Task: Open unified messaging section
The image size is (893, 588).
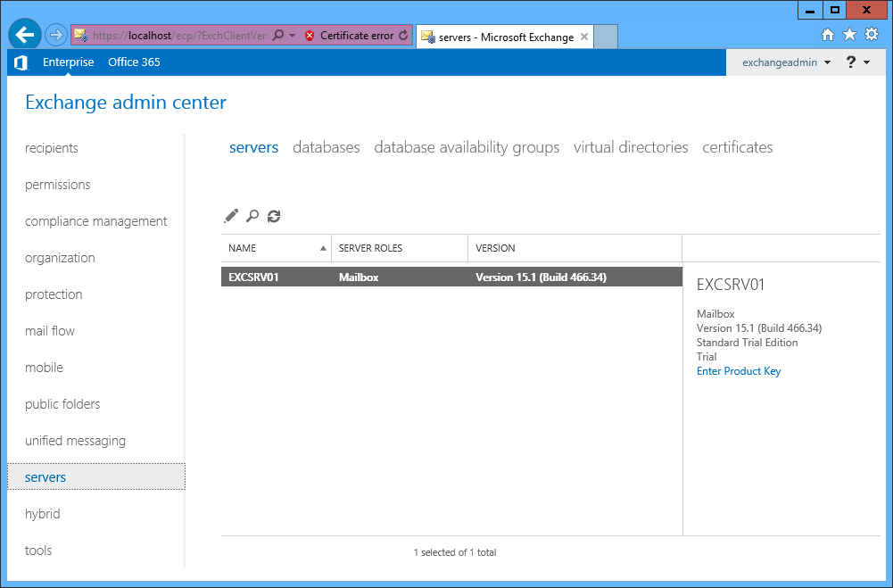Action: coord(75,441)
